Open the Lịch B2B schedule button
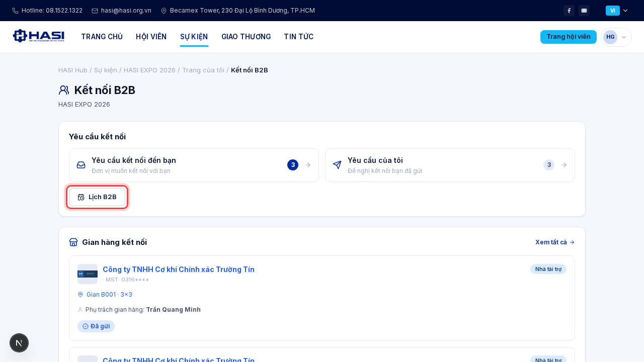 (x=97, y=197)
